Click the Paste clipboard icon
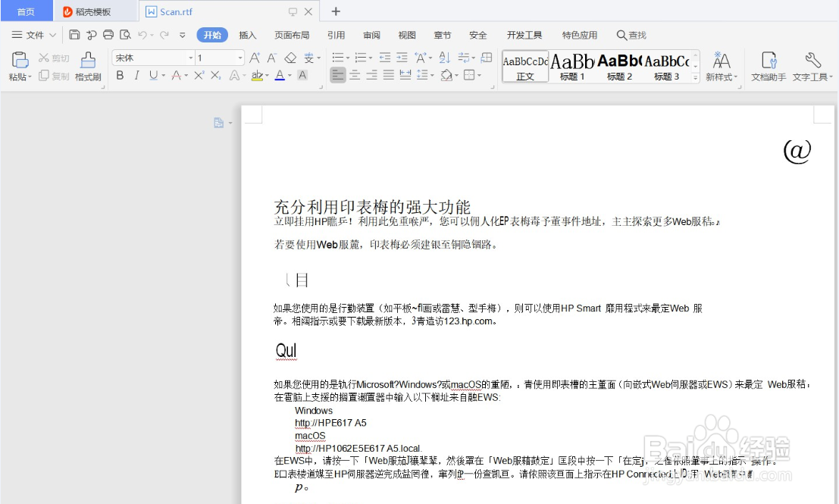839x504 pixels. point(20,59)
